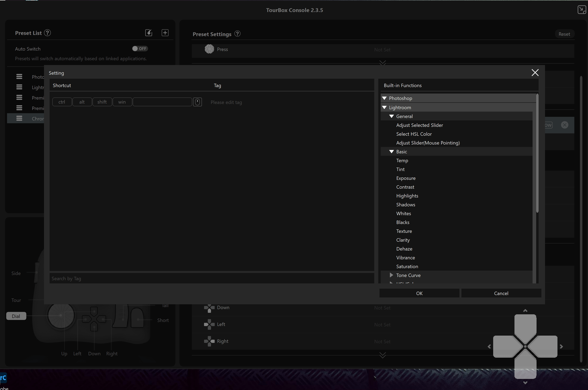
Task: Cancel the Setting dialog
Action: tap(501, 293)
